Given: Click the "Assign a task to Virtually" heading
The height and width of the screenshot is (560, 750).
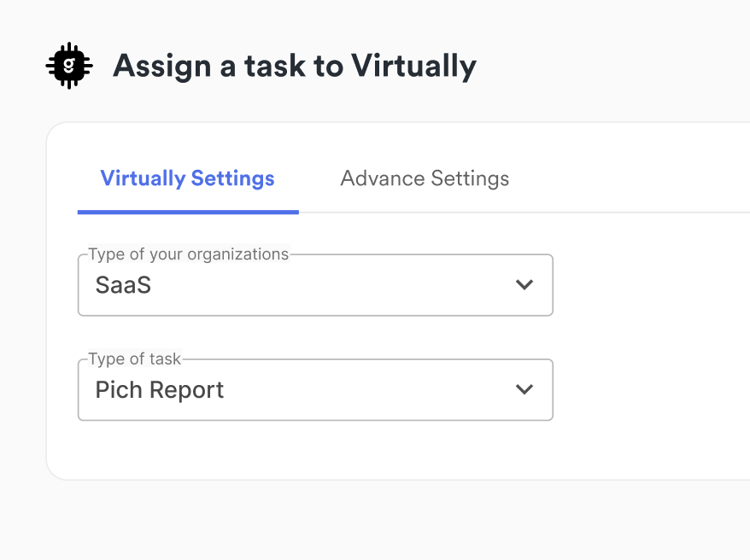Looking at the screenshot, I should click(x=294, y=66).
